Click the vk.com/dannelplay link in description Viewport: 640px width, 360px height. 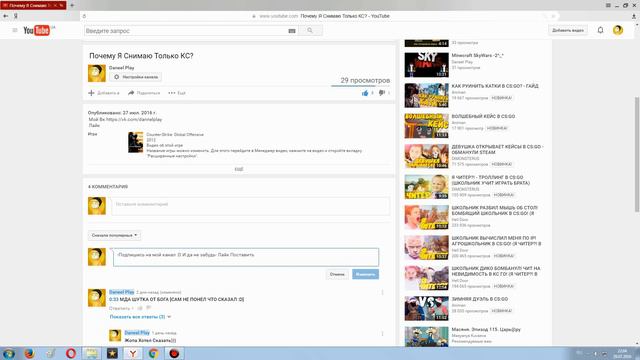click(x=134, y=120)
